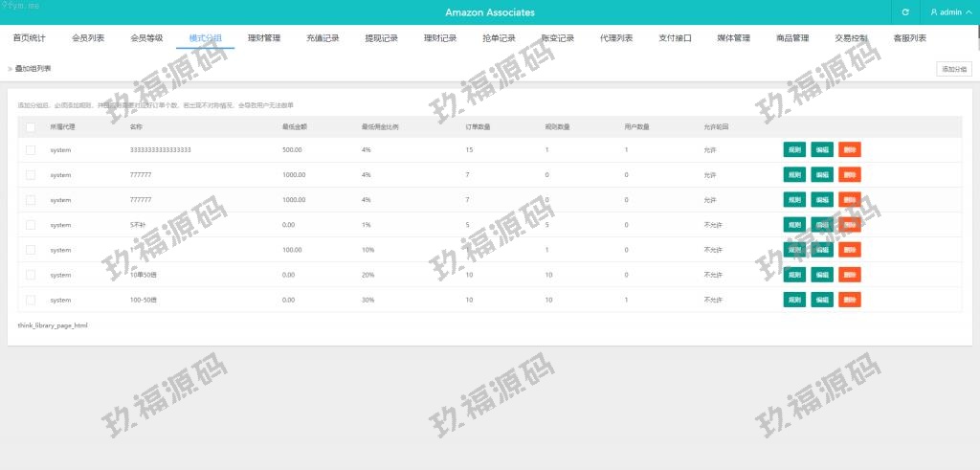Toggle the checkbox for the 100-50倍 row
This screenshot has width=980, height=470.
point(31,300)
